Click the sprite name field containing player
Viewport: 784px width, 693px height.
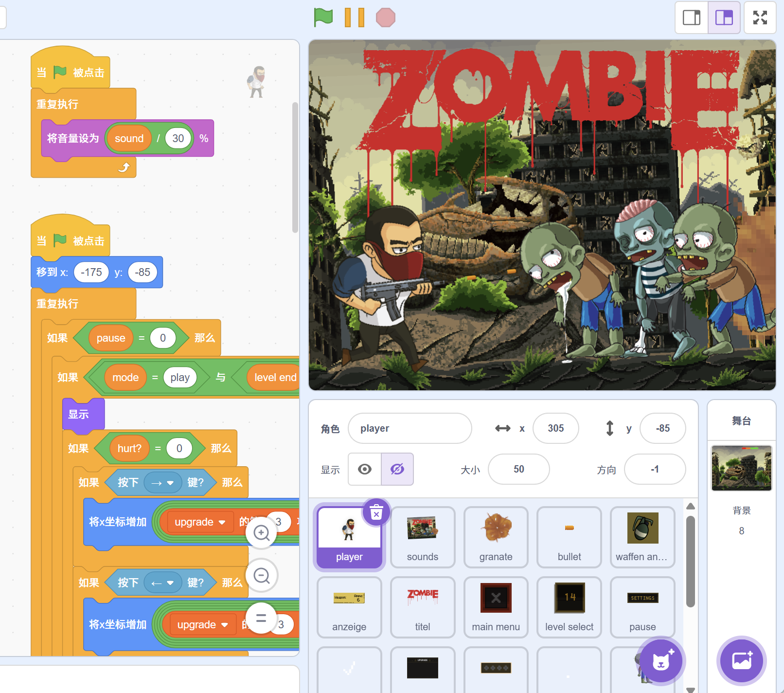410,428
